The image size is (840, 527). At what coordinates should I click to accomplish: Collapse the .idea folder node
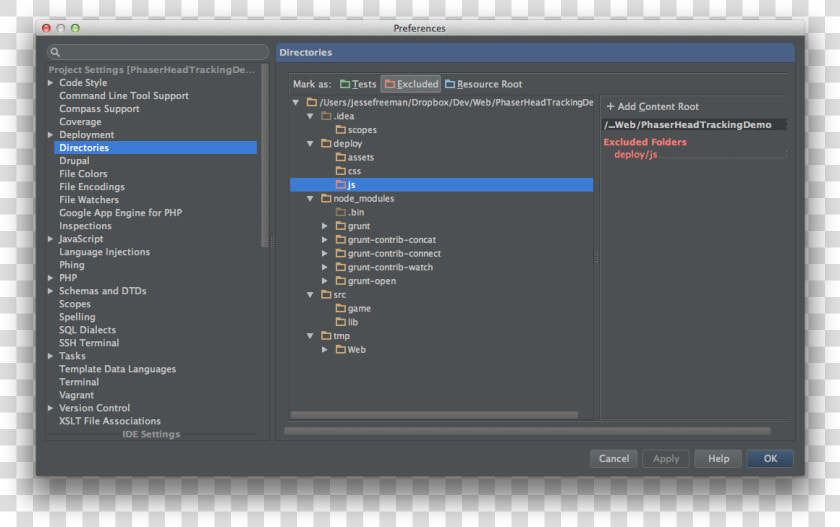point(310,116)
